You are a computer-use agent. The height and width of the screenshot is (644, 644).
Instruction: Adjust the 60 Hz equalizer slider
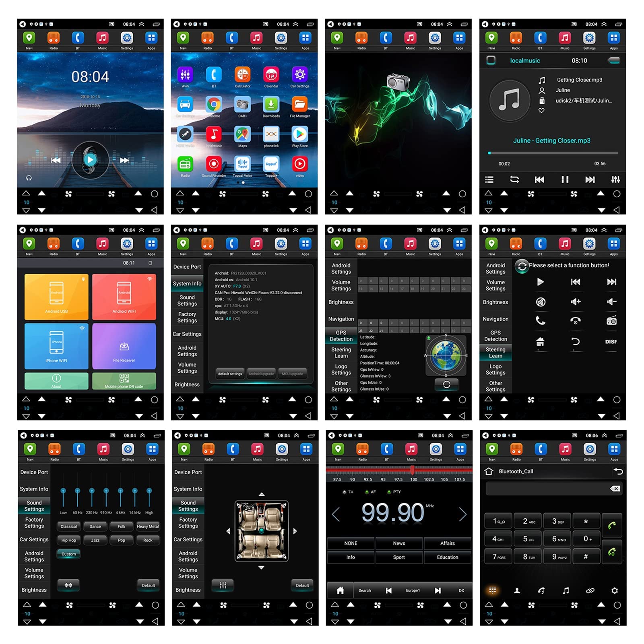[77, 497]
